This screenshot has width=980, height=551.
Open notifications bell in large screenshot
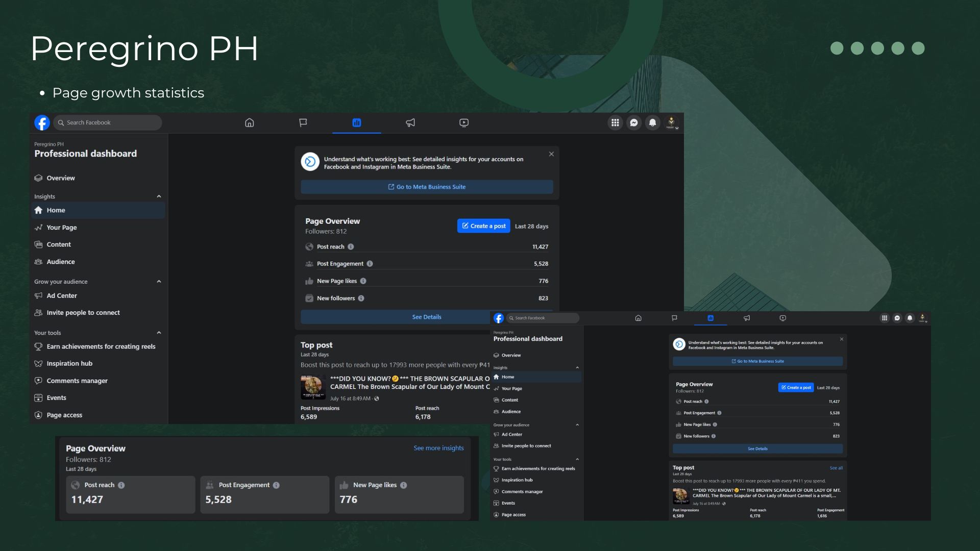[x=652, y=122]
